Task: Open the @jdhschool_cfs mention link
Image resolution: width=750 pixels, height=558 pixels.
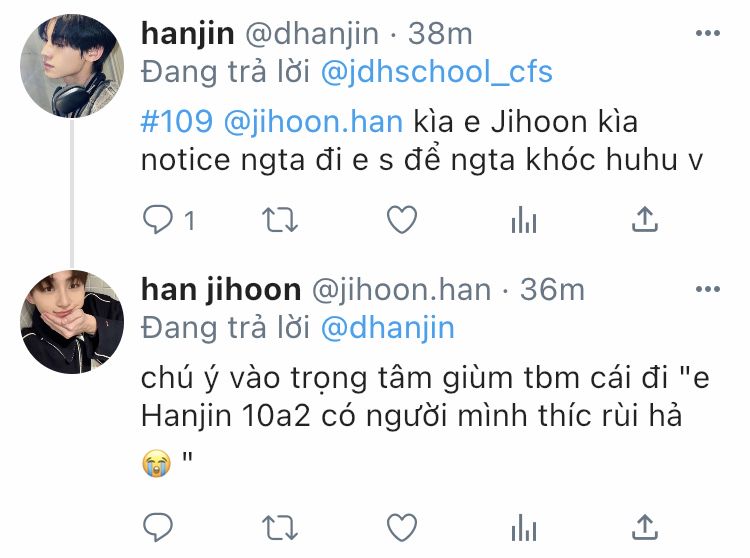Action: pyautogui.click(x=437, y=72)
